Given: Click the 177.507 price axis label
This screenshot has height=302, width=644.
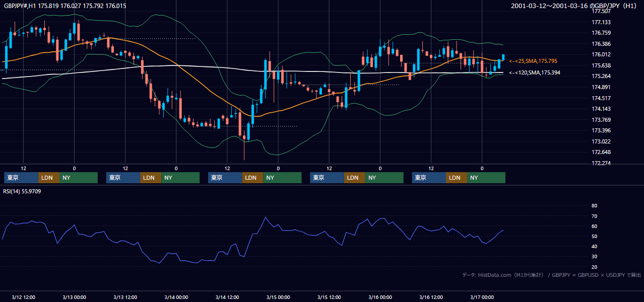Looking at the screenshot, I should pyautogui.click(x=601, y=11).
